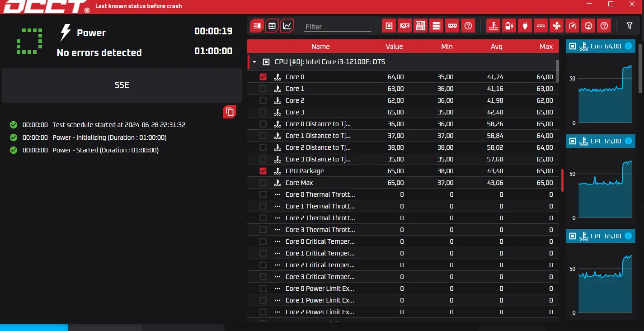Filter sensors by motherboard icon
The width and height of the screenshot is (644, 331).
coord(420,26)
